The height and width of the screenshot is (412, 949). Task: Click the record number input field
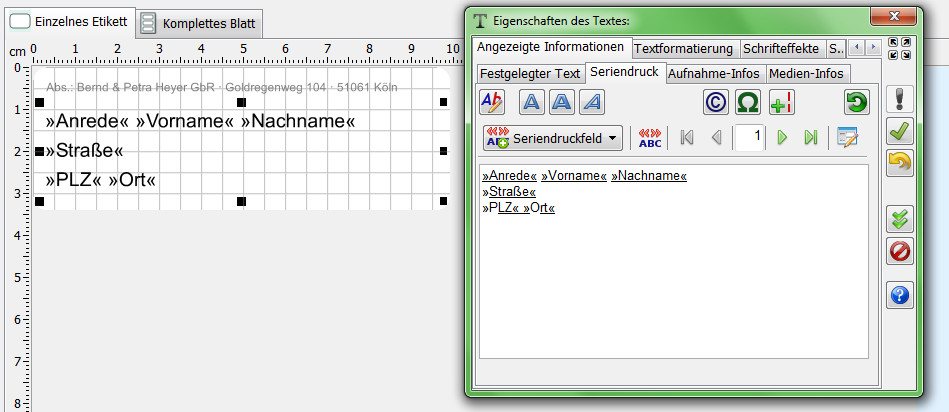pyautogui.click(x=749, y=138)
